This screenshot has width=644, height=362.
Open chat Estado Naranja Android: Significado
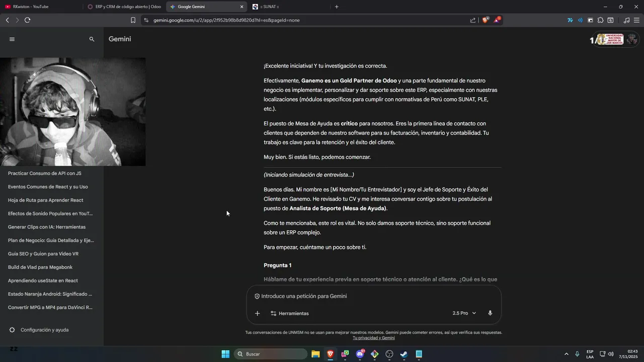[x=50, y=294]
